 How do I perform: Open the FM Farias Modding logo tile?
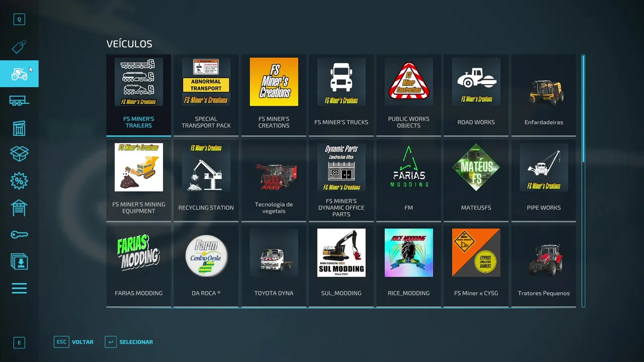(409, 180)
